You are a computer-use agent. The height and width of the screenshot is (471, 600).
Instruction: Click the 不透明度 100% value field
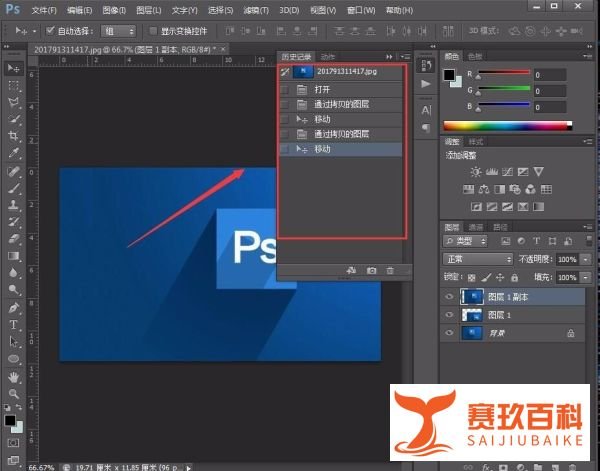coord(567,259)
